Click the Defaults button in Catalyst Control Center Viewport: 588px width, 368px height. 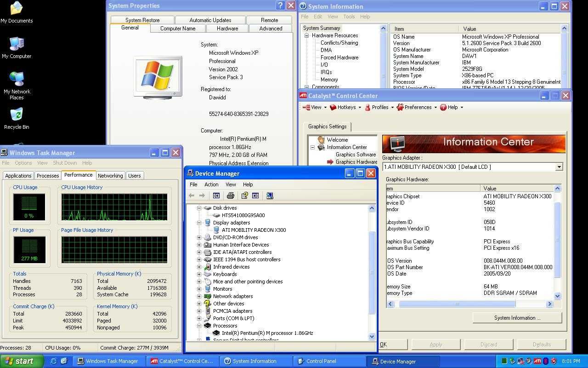pyautogui.click(x=542, y=344)
